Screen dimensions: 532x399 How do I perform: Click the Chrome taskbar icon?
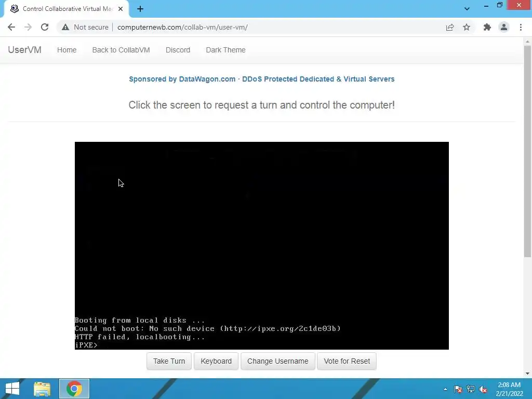(x=74, y=389)
